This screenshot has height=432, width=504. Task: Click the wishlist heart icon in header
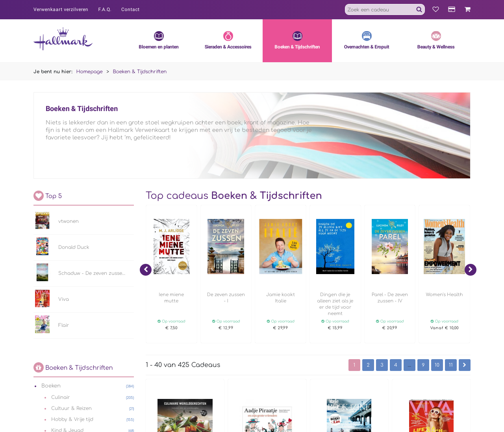pyautogui.click(x=435, y=9)
